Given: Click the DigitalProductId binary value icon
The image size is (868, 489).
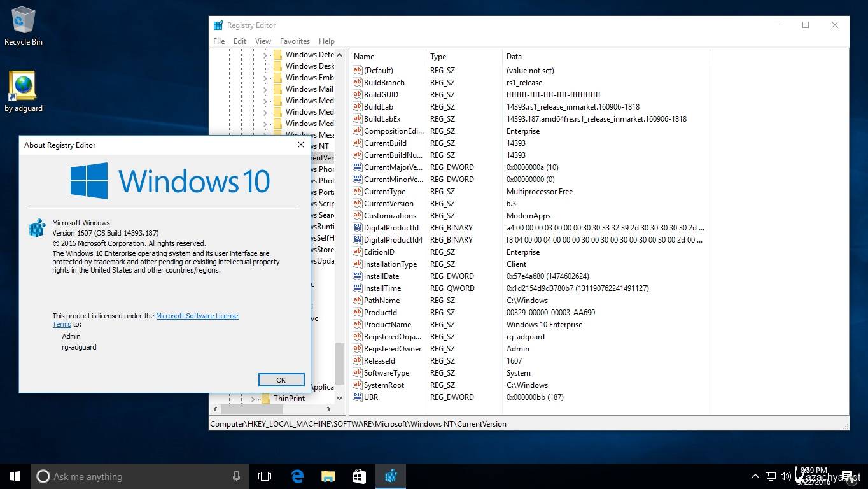Looking at the screenshot, I should coord(358,228).
